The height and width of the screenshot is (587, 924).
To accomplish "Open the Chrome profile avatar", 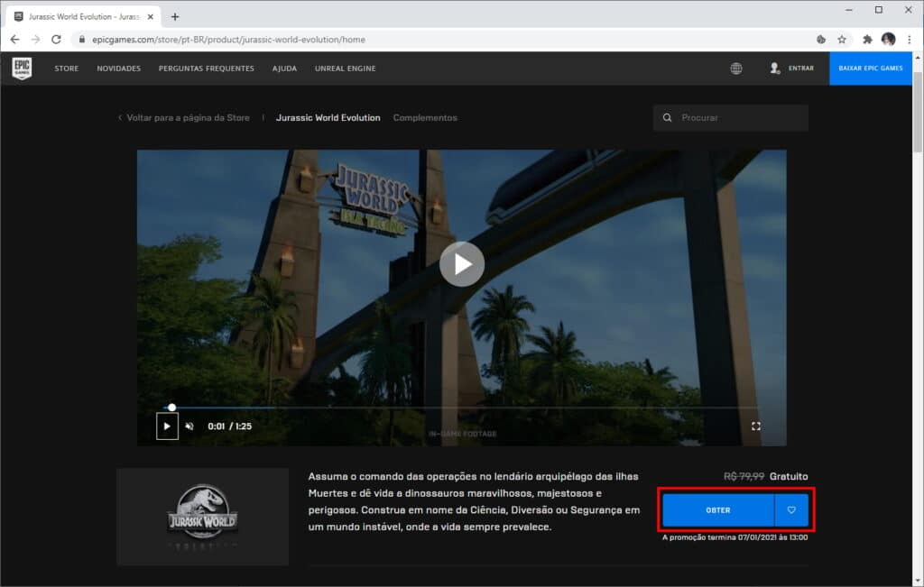I will (x=889, y=40).
